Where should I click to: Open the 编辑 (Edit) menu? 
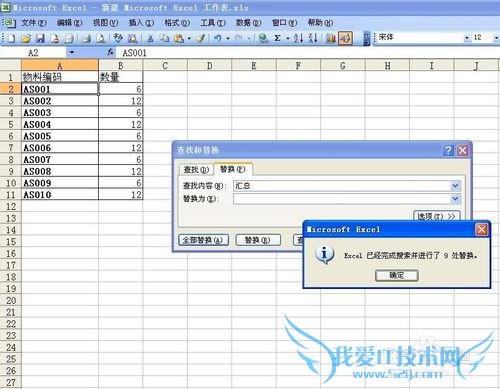coord(69,23)
